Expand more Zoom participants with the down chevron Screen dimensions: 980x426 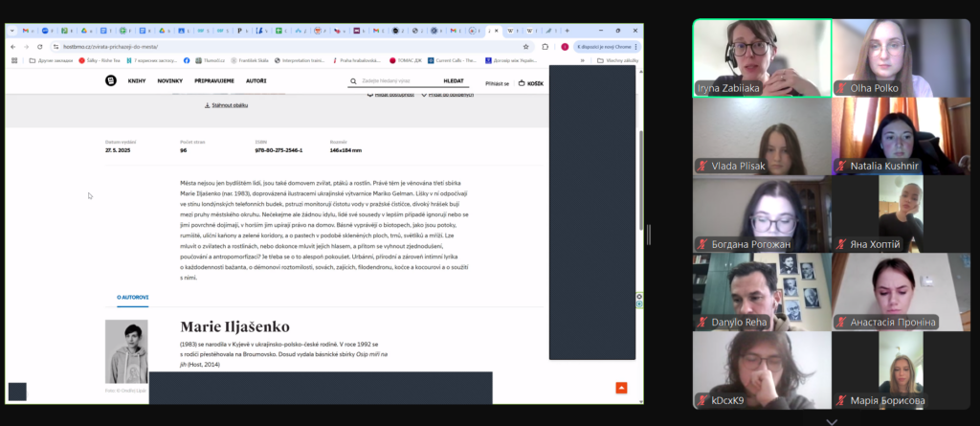pyautogui.click(x=832, y=421)
